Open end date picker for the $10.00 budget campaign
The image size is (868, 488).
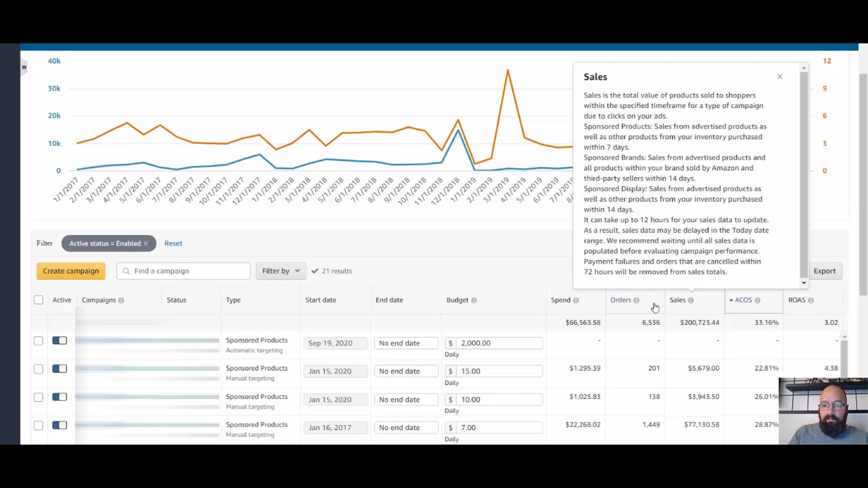pos(406,400)
